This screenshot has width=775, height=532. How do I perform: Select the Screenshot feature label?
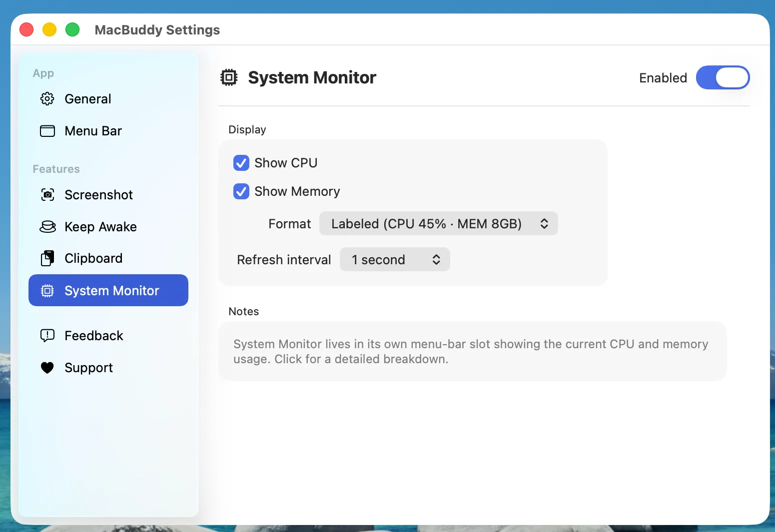(99, 195)
